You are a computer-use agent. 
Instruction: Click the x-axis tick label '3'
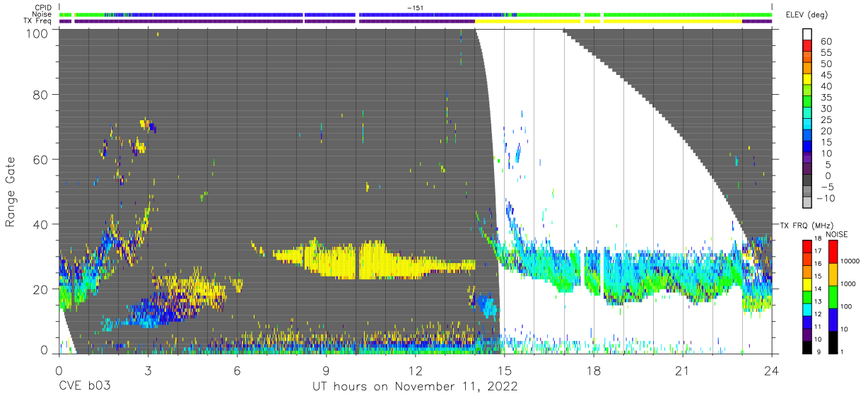point(148,370)
